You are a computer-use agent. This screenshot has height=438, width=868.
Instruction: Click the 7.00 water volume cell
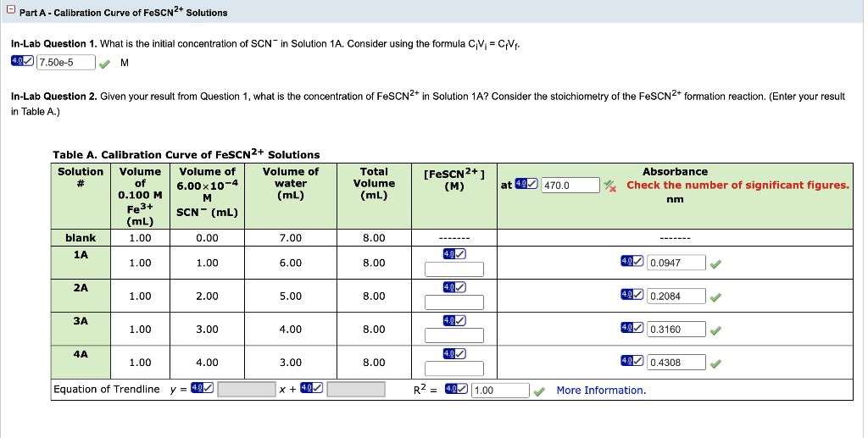[x=291, y=238]
